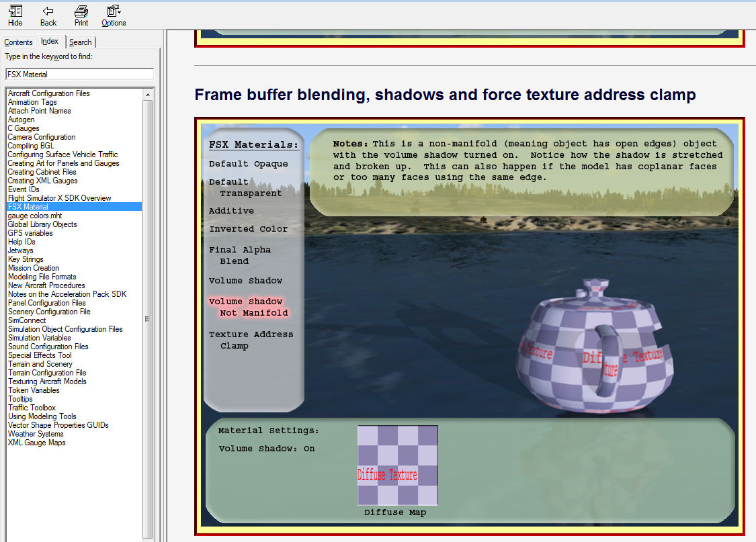
Task: Choose 'Inverted Color' material option
Action: (x=248, y=229)
